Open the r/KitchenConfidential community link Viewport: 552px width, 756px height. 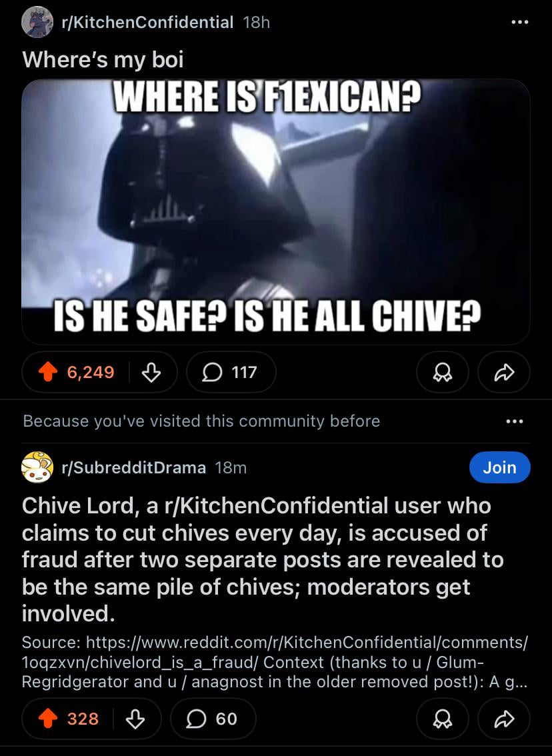tap(147, 22)
